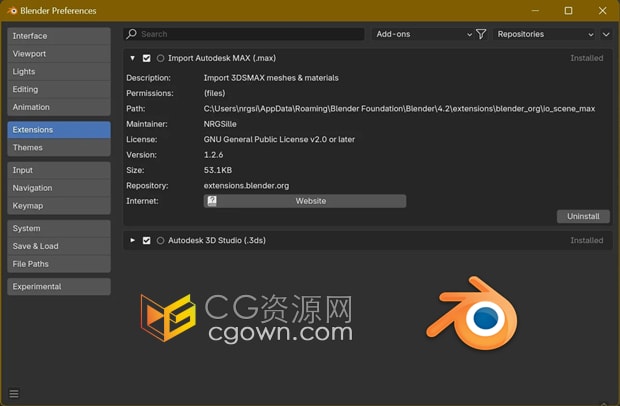This screenshot has height=406, width=620.
Task: Click the permissions value (files)
Action: [x=214, y=93]
